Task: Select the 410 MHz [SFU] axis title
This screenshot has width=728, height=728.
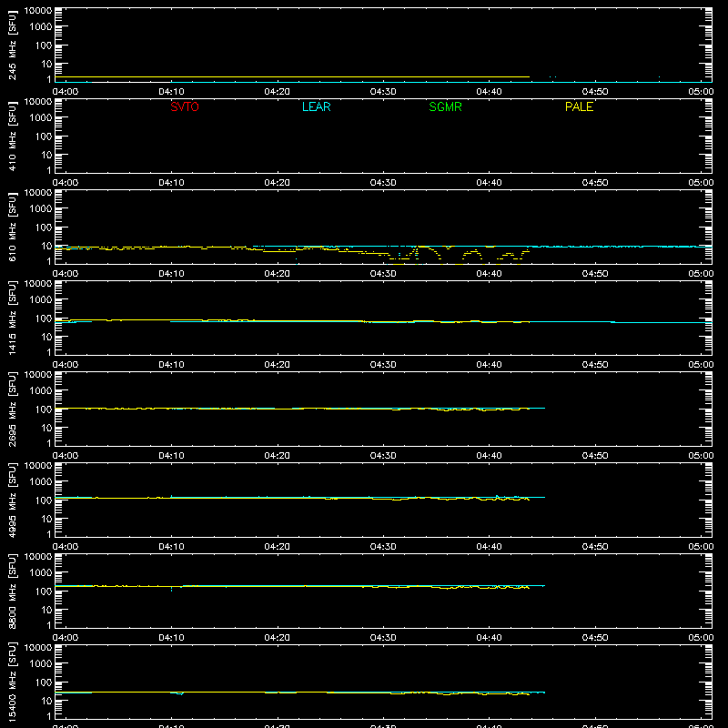Action: coord(12,136)
